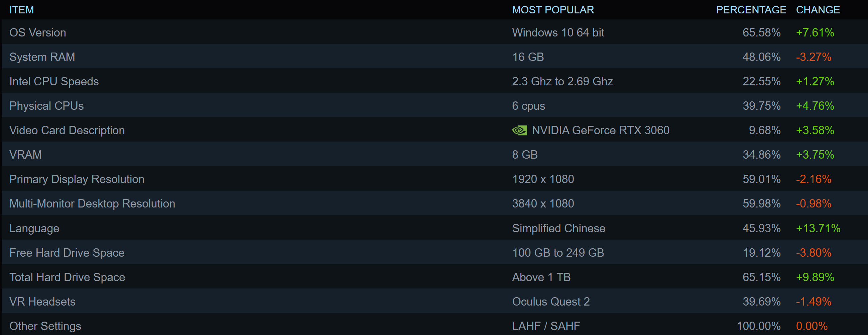Select the VRAM row

coord(26,155)
